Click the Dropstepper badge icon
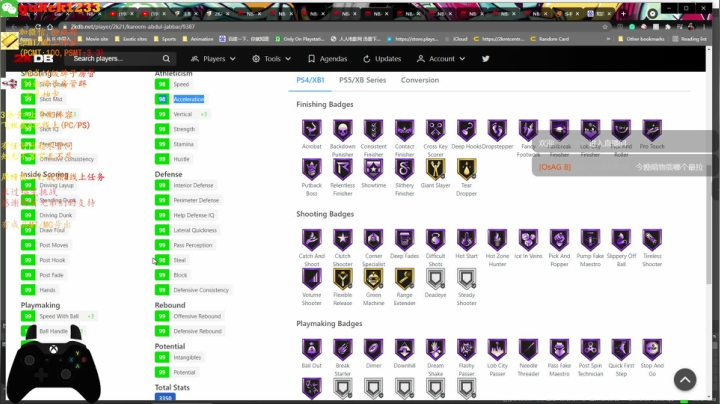The image size is (720, 404). 497,130
